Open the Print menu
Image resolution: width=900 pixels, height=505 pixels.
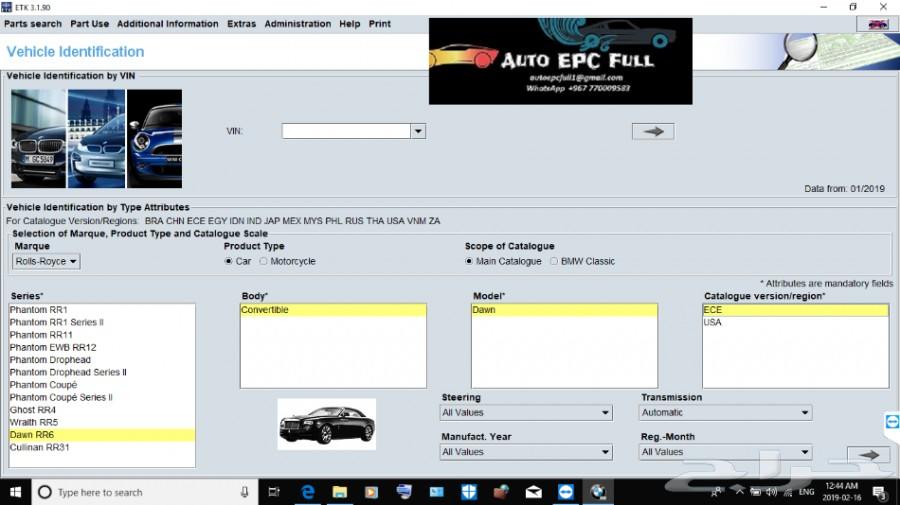point(379,24)
